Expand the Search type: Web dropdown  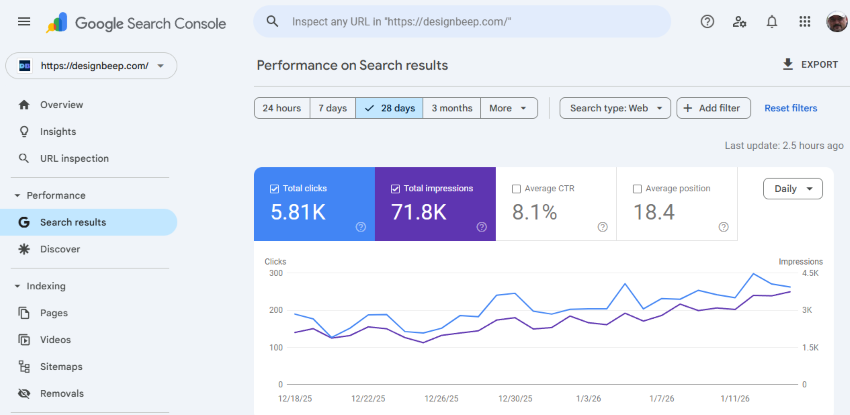coord(614,108)
